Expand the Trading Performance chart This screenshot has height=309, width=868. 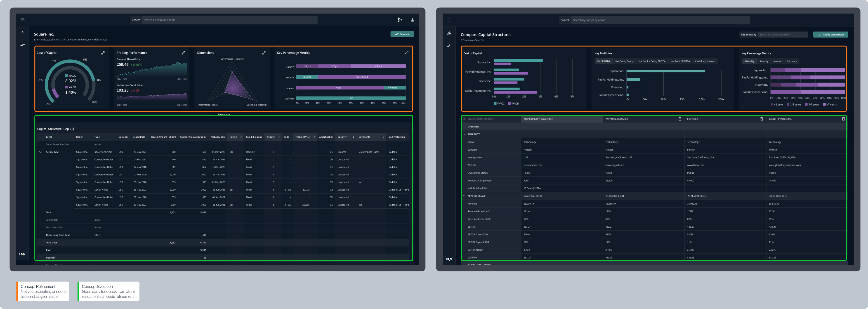[183, 53]
